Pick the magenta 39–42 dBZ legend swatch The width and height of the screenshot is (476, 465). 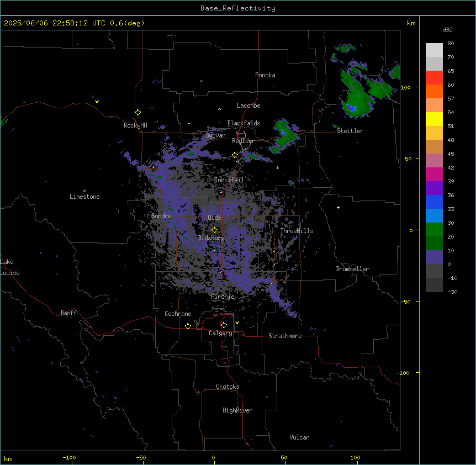click(x=434, y=174)
